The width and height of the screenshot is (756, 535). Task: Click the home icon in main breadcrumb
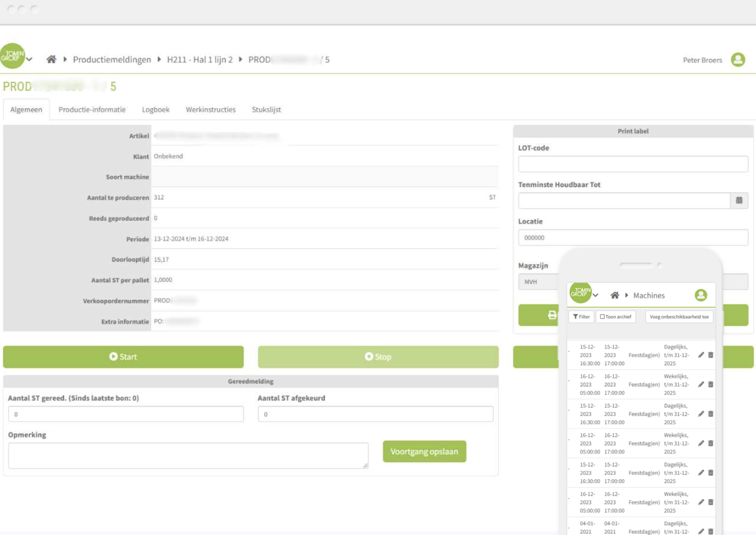coord(51,59)
